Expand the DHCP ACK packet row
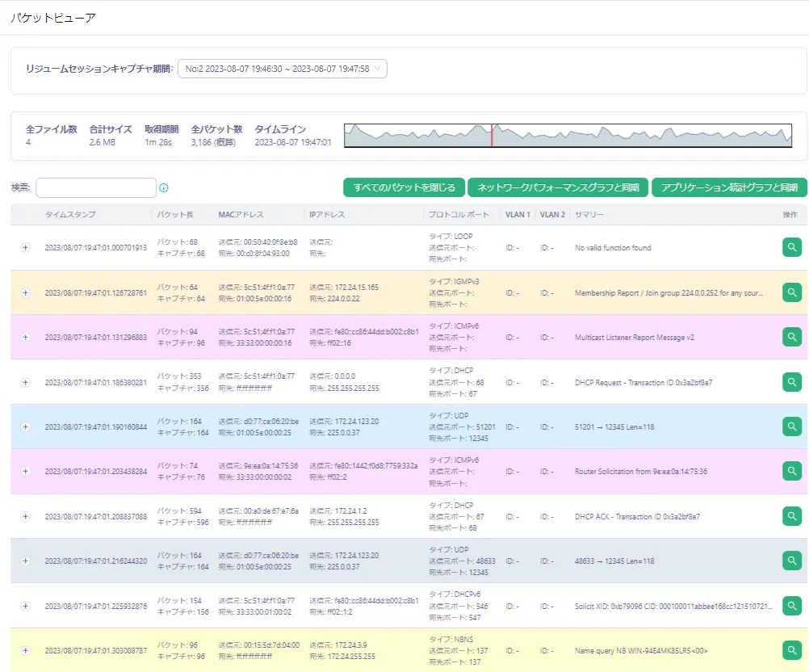Screen dimensions: 809x672 pos(25,517)
